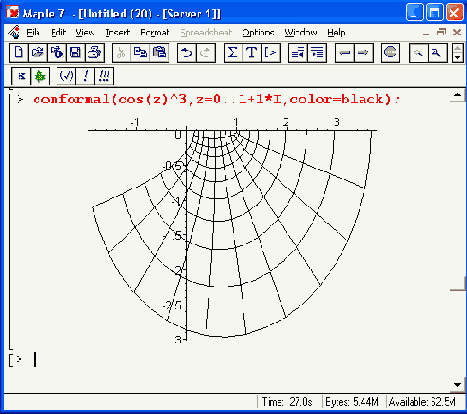Image resolution: width=467 pixels, height=414 pixels.
Task: Toggle the Maple leaf standard math icon
Action: tap(40, 76)
